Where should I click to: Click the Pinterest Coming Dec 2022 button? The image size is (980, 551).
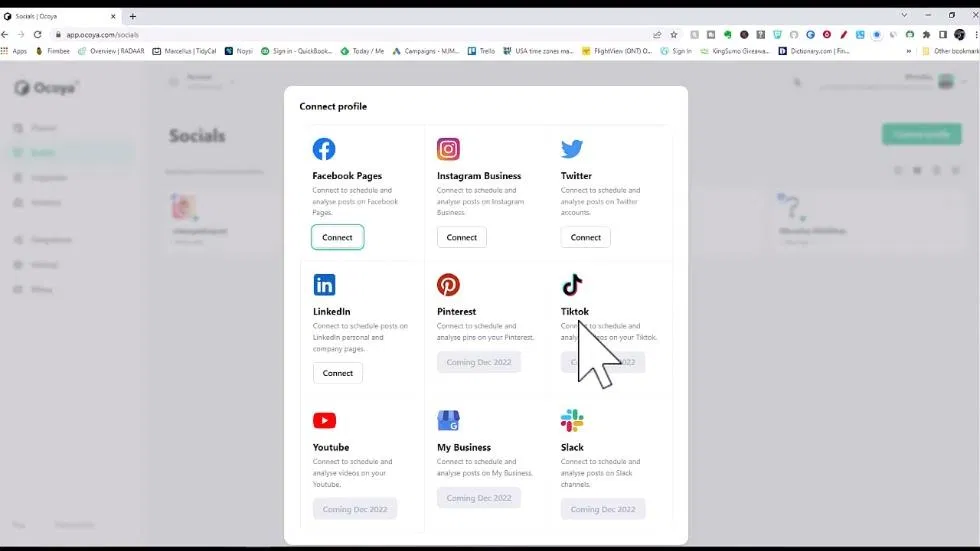pyautogui.click(x=479, y=362)
